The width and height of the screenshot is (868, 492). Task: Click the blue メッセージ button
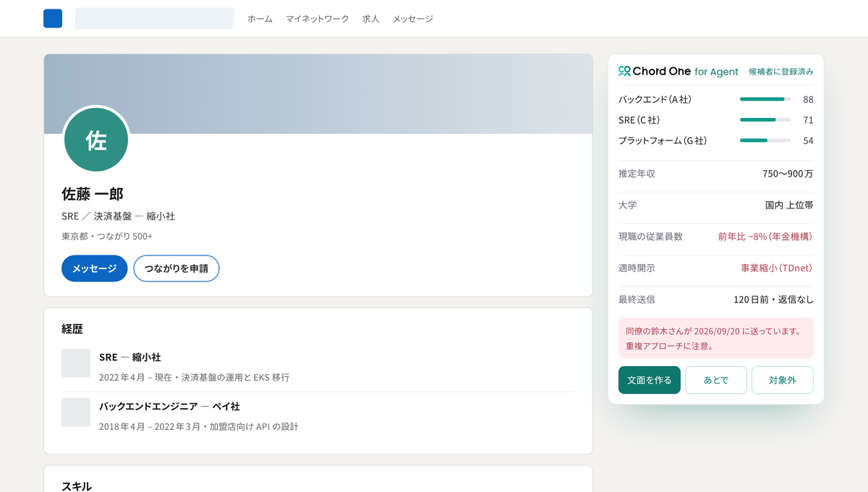click(95, 268)
